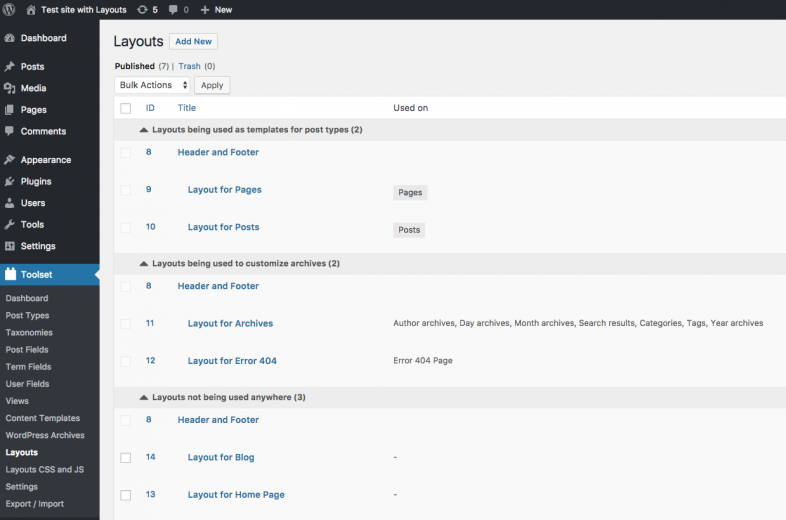
Task: Click the Error 404 Page text
Action: click(x=423, y=361)
